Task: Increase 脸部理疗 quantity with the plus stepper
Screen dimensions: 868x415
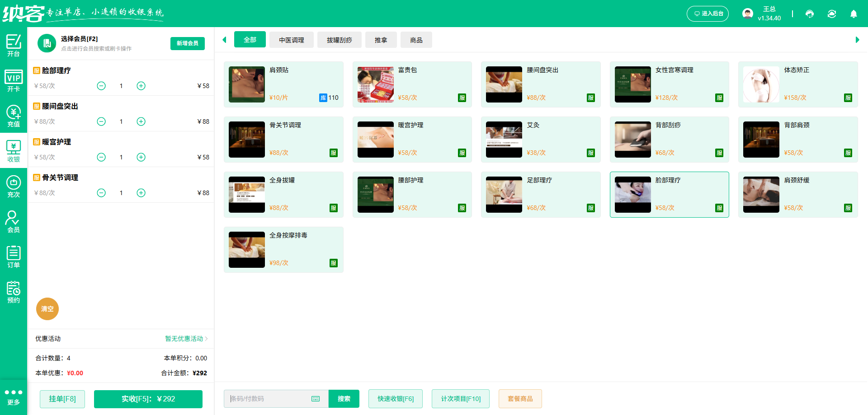Action: click(141, 85)
